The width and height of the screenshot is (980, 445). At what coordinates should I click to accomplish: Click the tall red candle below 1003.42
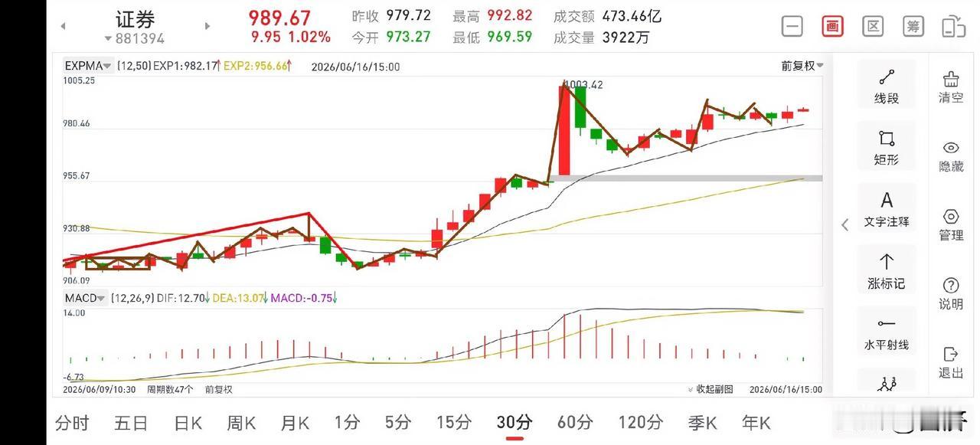(x=564, y=130)
